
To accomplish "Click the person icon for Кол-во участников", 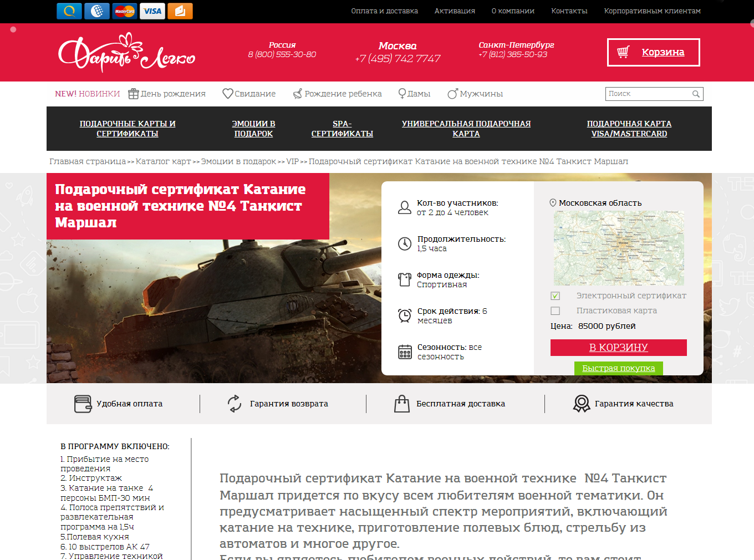I will (405, 207).
